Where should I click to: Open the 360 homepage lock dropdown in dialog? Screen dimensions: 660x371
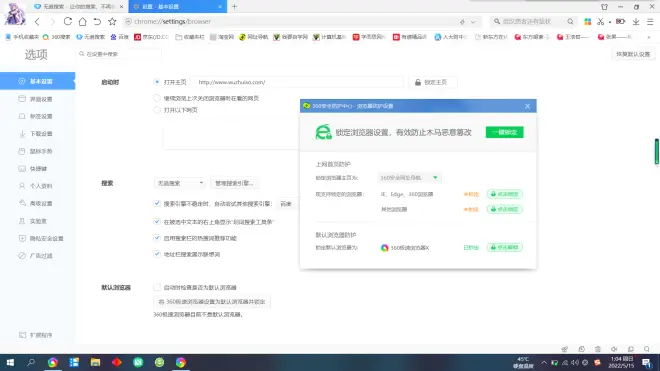point(409,178)
